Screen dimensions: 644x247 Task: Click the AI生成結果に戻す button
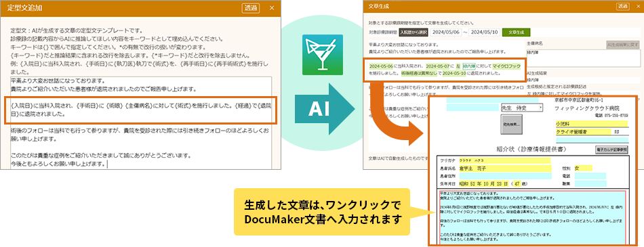[623, 45]
